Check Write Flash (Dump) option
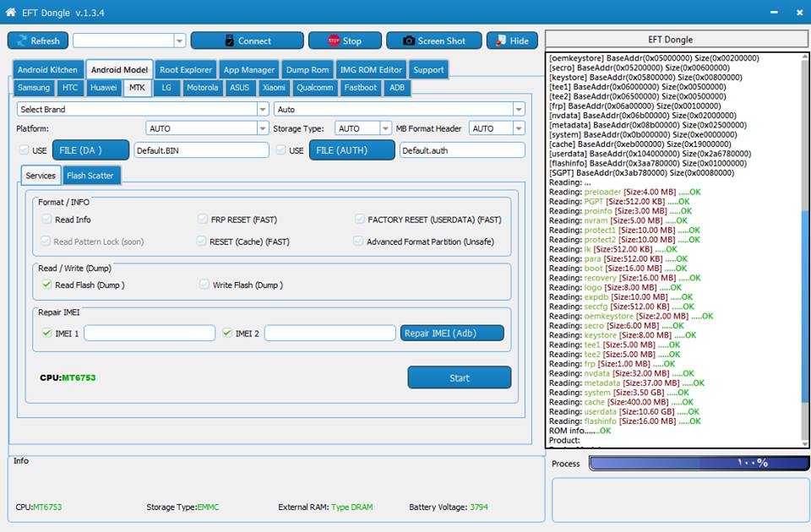The image size is (811, 532). tap(204, 285)
